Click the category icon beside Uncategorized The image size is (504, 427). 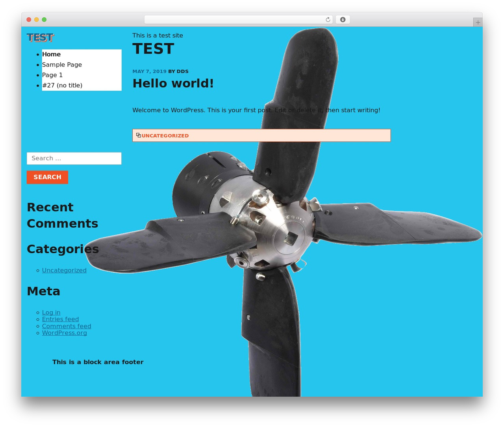[139, 135]
